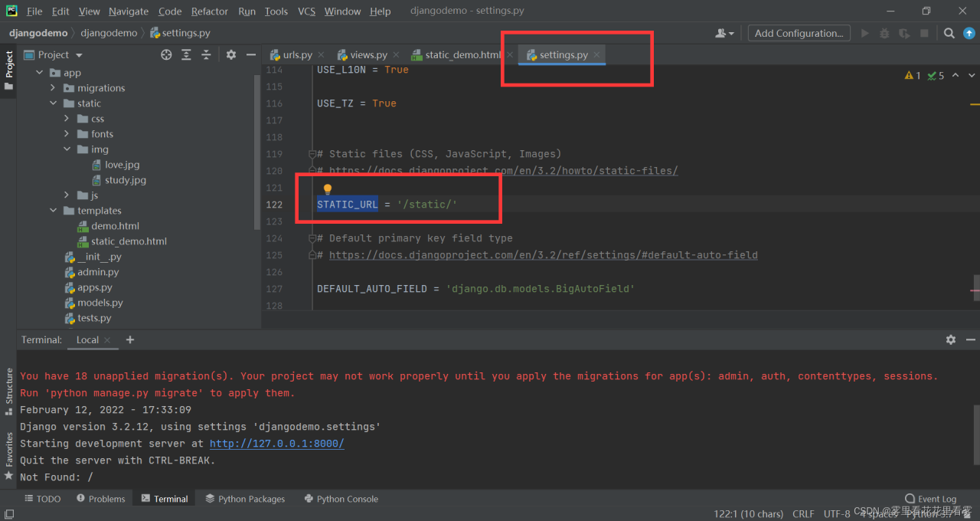
Task: Click the Expand All icon in Project toolbar
Action: click(186, 54)
